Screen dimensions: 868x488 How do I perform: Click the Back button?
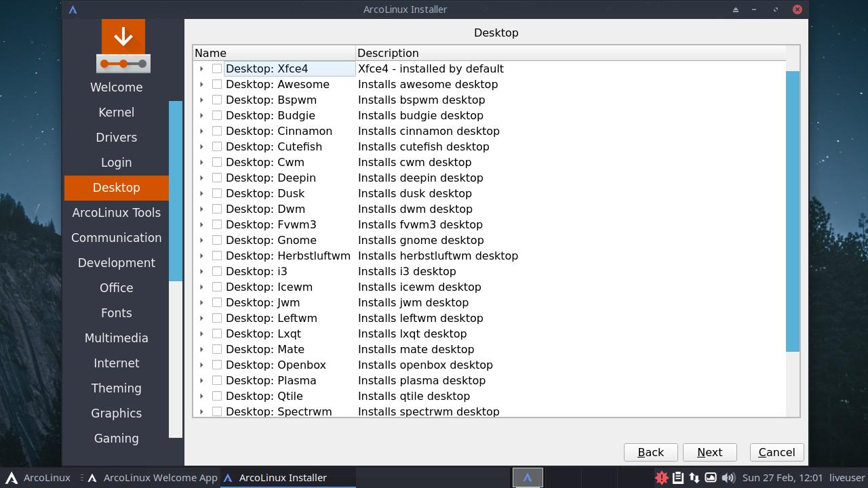point(651,452)
